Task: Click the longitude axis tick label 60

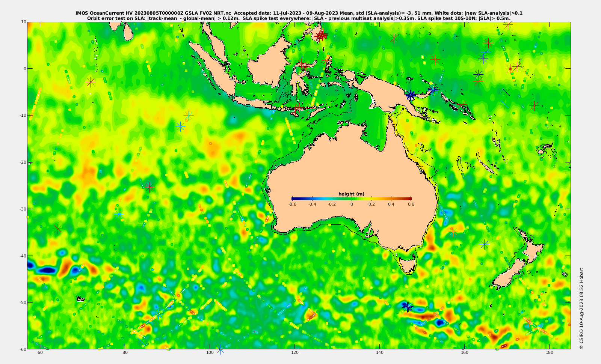Action: point(40,353)
